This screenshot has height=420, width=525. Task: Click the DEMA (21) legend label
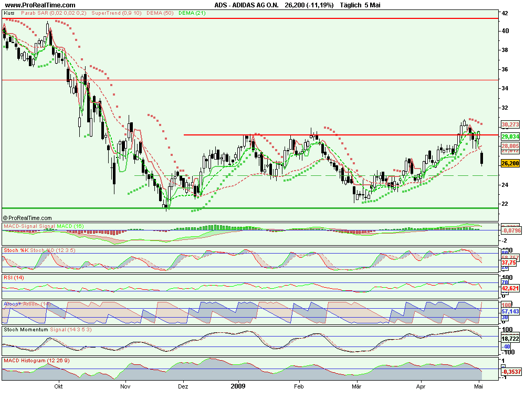tap(192, 12)
